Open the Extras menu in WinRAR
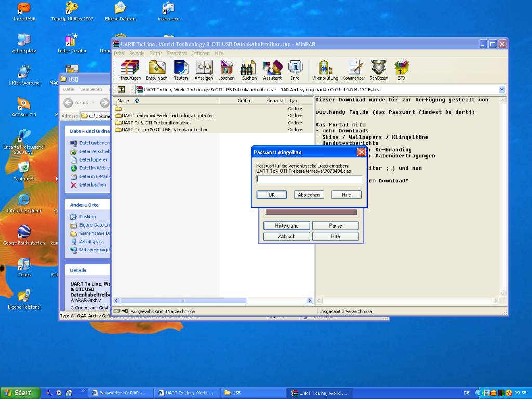The height and width of the screenshot is (399, 532). point(155,54)
